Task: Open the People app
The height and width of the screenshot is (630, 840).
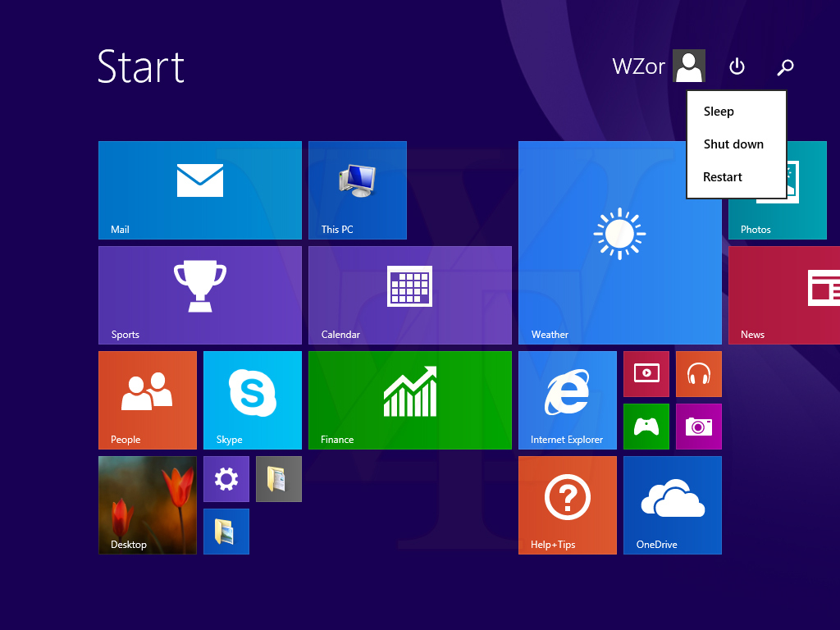Action: (147, 399)
